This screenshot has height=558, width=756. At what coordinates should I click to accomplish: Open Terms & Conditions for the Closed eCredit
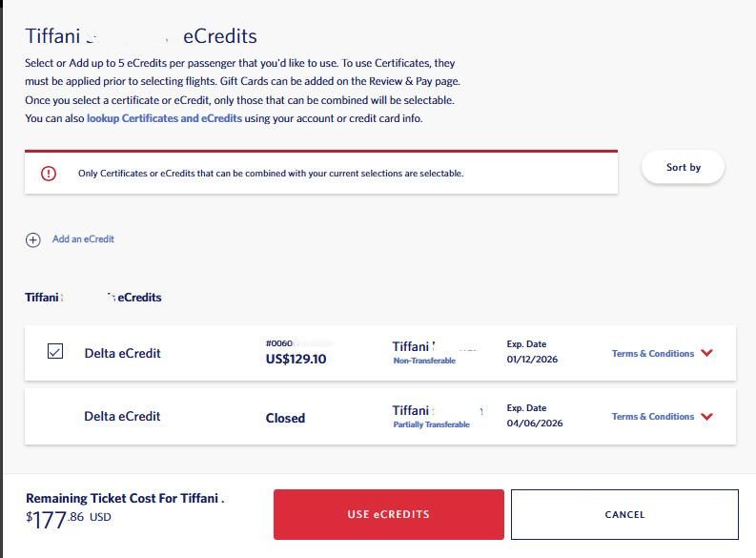(652, 417)
